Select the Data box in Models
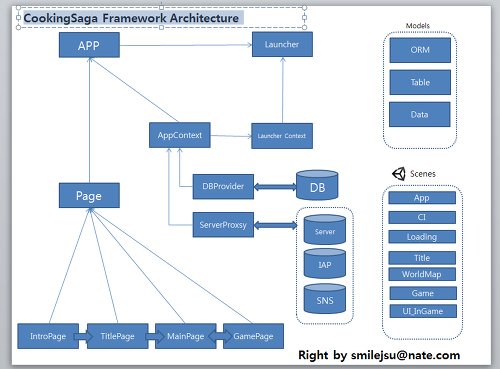Screen dimensions: 500x369 pos(420,114)
